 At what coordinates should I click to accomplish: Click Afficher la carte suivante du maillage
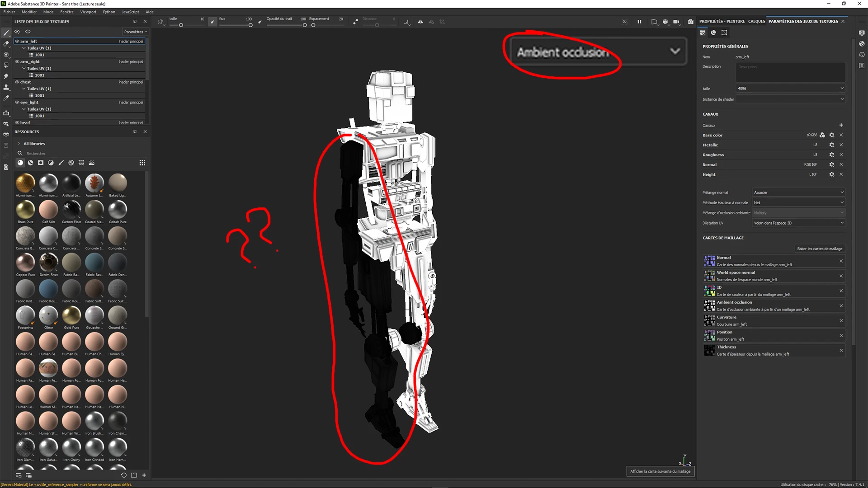pyautogui.click(x=660, y=471)
